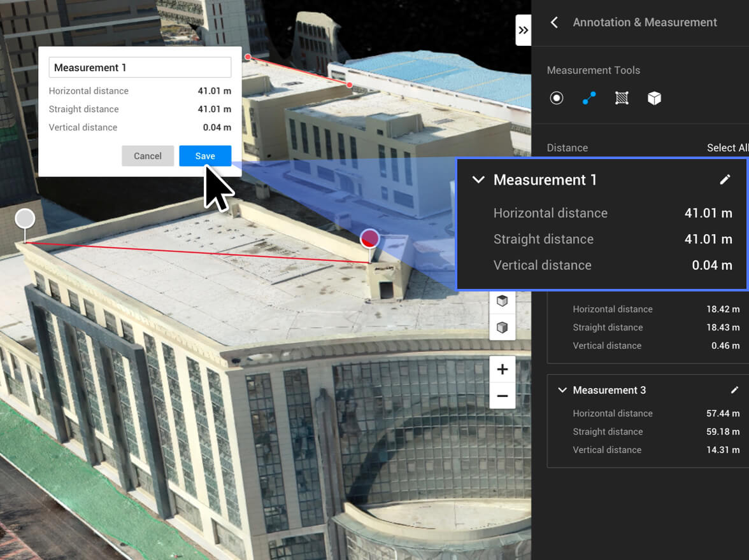This screenshot has height=560, width=749.
Task: Select the area measurement tool
Action: pyautogui.click(x=622, y=98)
